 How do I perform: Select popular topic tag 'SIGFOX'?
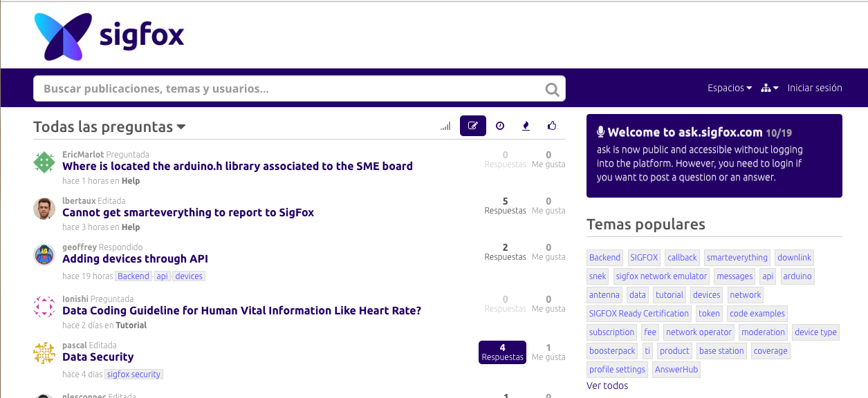click(644, 258)
